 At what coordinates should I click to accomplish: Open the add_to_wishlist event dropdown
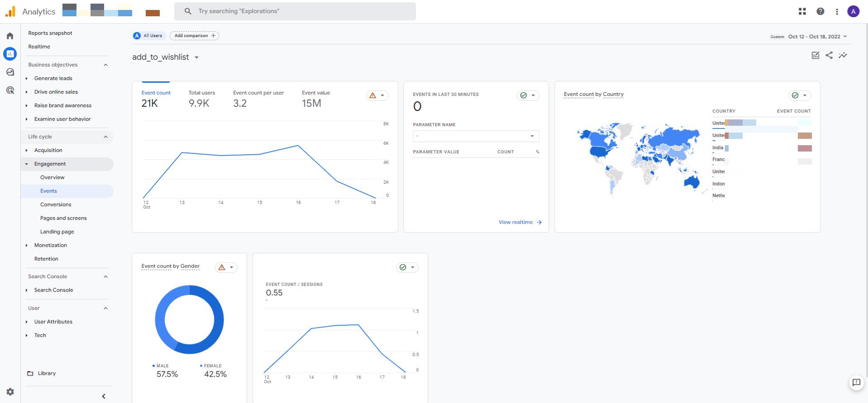tap(196, 57)
